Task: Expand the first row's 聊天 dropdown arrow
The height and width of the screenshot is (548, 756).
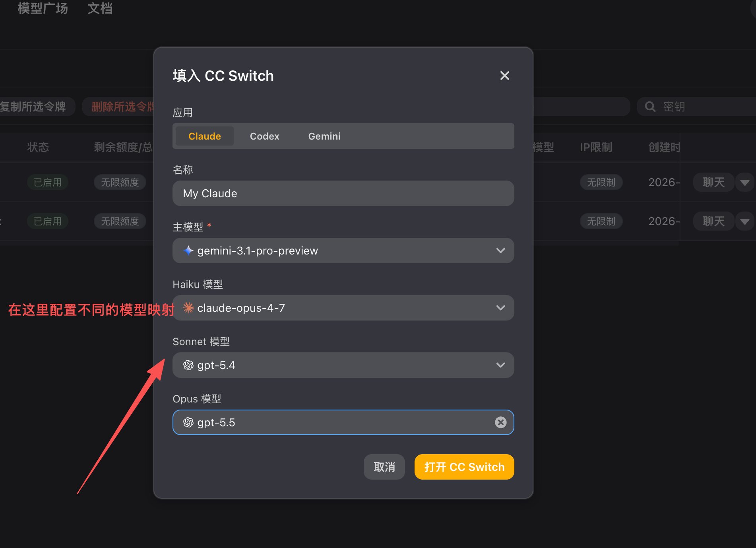Action: (x=745, y=182)
